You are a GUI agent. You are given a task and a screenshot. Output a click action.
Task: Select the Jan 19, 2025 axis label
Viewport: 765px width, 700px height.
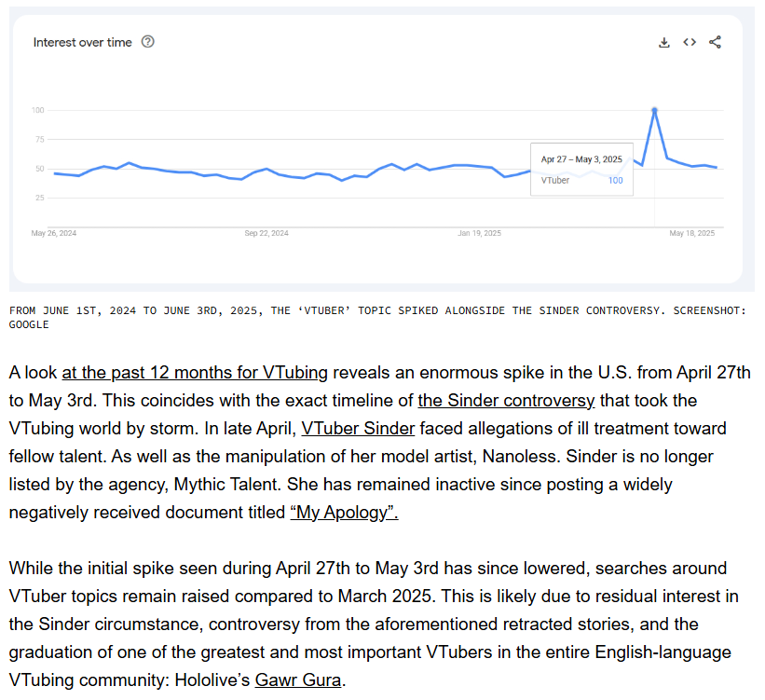[x=479, y=233]
